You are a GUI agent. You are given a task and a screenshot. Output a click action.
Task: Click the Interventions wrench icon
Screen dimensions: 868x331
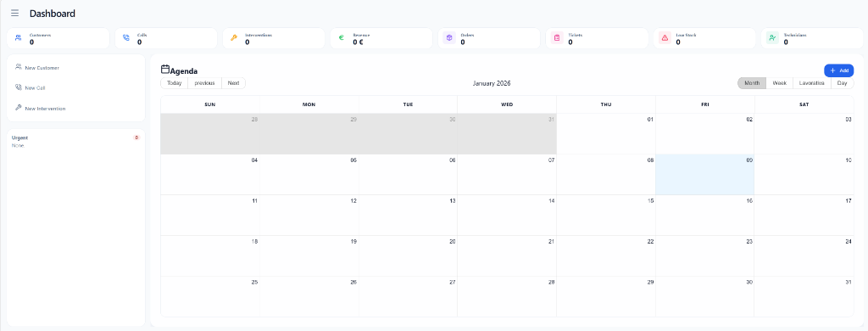[x=234, y=38]
